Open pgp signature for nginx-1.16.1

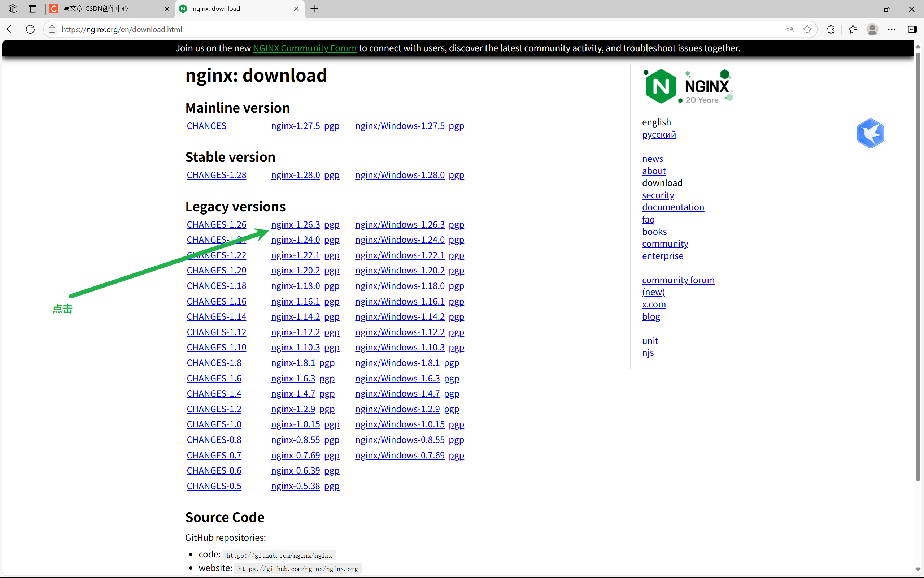pyautogui.click(x=332, y=302)
